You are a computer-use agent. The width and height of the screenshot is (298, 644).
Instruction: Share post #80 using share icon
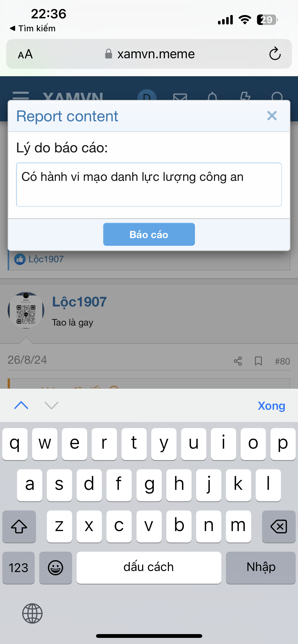238,361
